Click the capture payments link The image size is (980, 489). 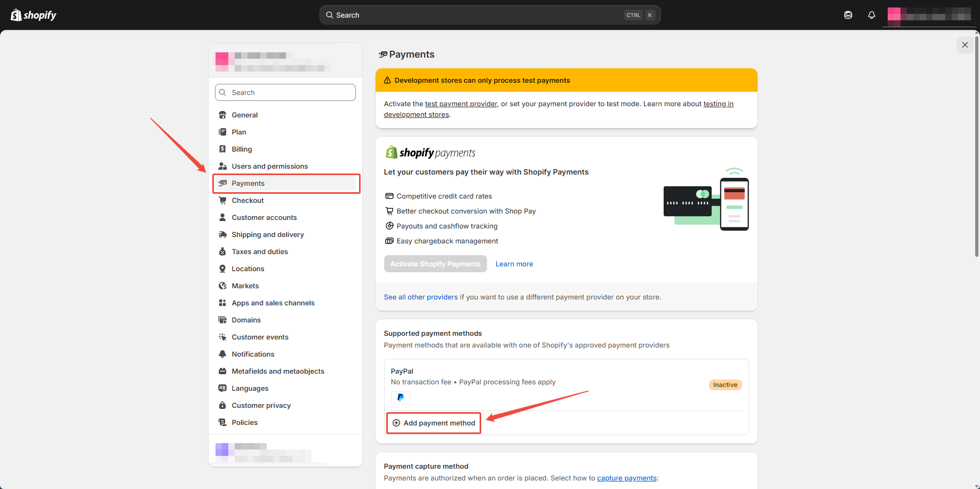click(626, 478)
